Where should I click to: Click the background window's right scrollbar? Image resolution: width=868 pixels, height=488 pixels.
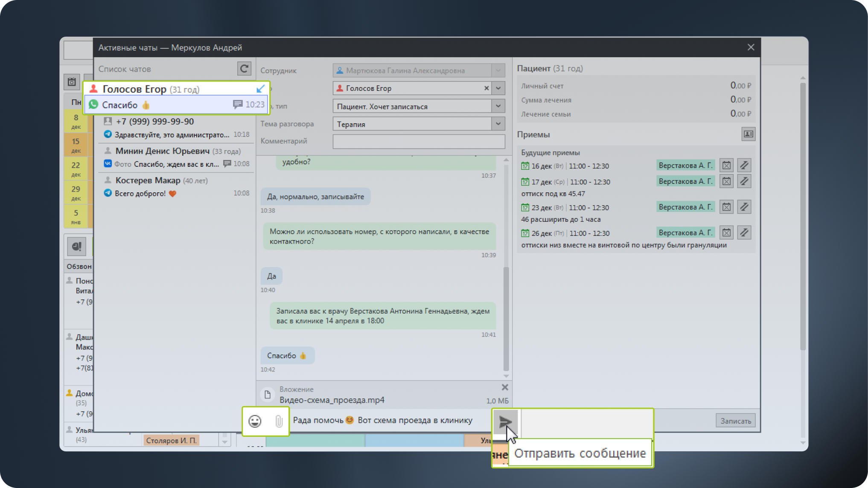tap(803, 216)
